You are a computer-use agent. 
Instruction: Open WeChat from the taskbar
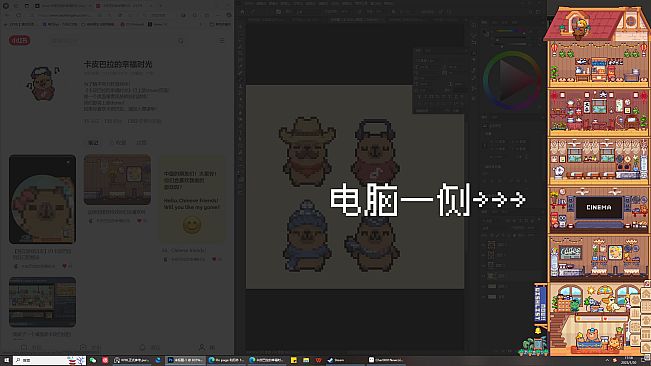[x=93, y=360]
